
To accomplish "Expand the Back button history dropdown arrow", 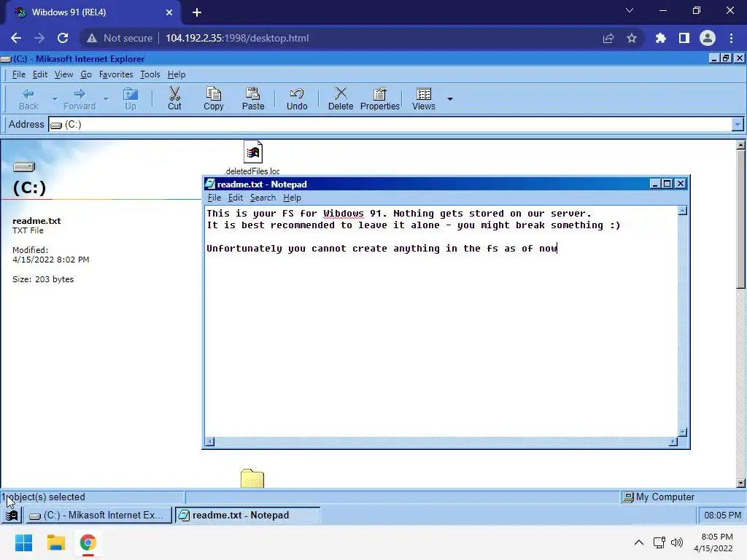I will point(55,99).
